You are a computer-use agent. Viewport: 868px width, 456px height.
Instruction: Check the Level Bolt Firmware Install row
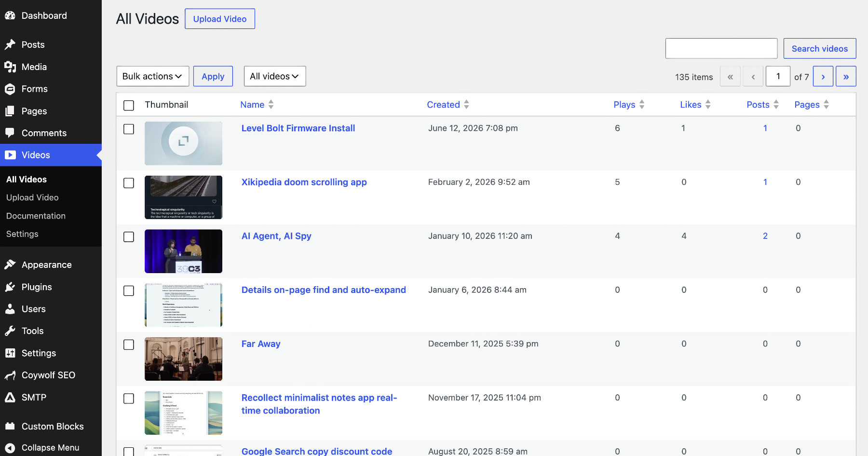click(x=129, y=129)
